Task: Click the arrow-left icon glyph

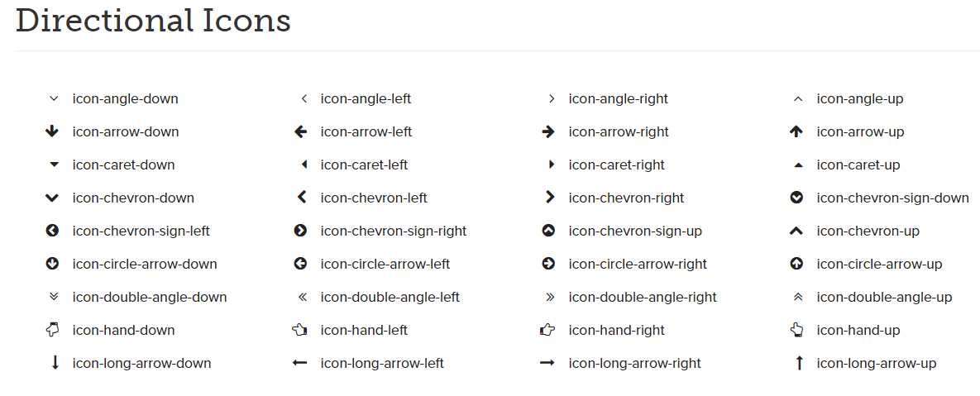Action: click(x=301, y=131)
